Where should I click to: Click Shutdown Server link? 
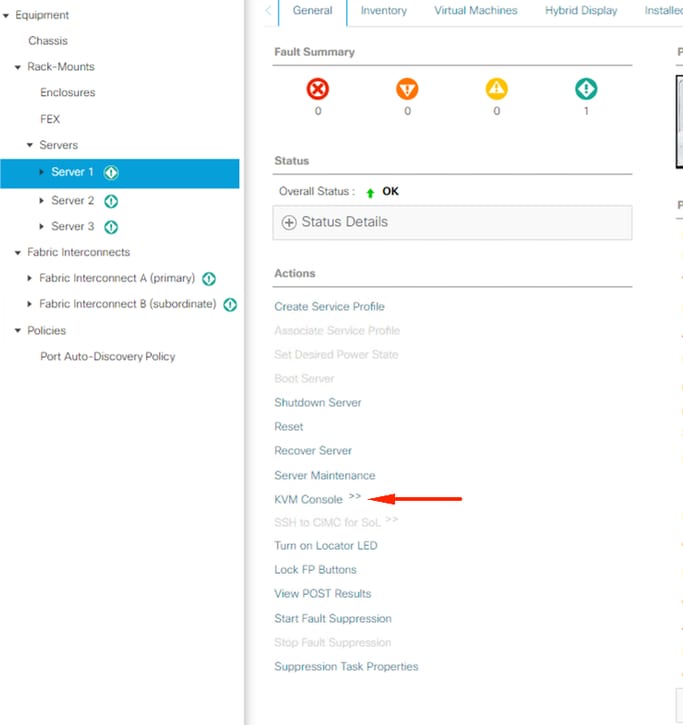point(318,403)
